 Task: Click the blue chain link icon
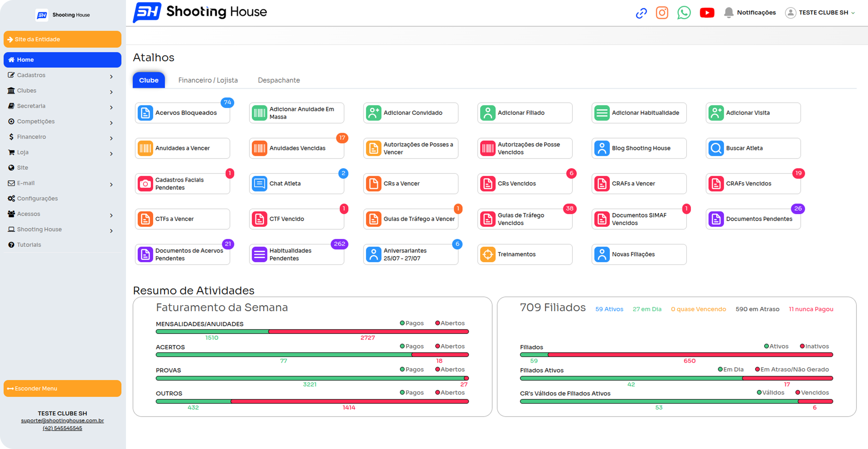(x=641, y=13)
